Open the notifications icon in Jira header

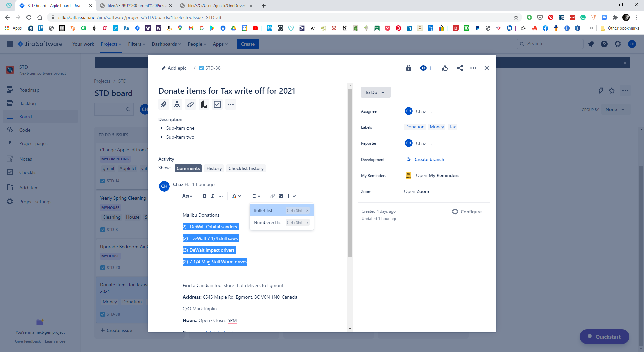point(591,44)
